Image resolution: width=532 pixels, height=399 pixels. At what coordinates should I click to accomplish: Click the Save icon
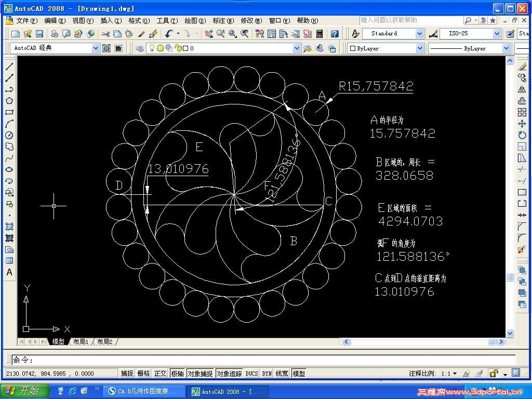(39, 34)
